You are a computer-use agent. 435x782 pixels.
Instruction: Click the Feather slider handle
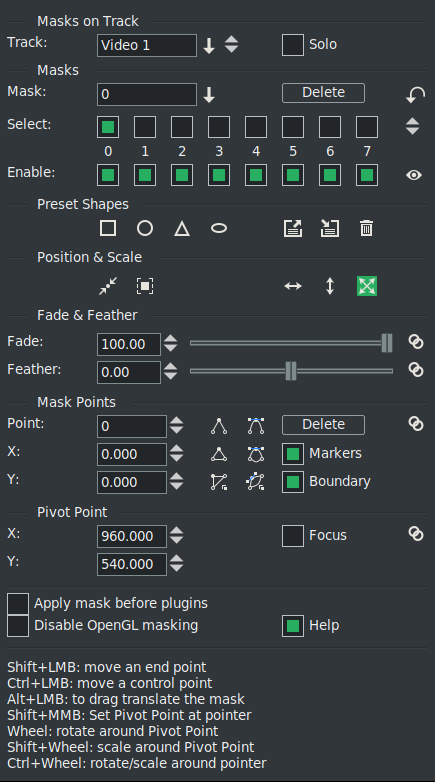point(291,371)
